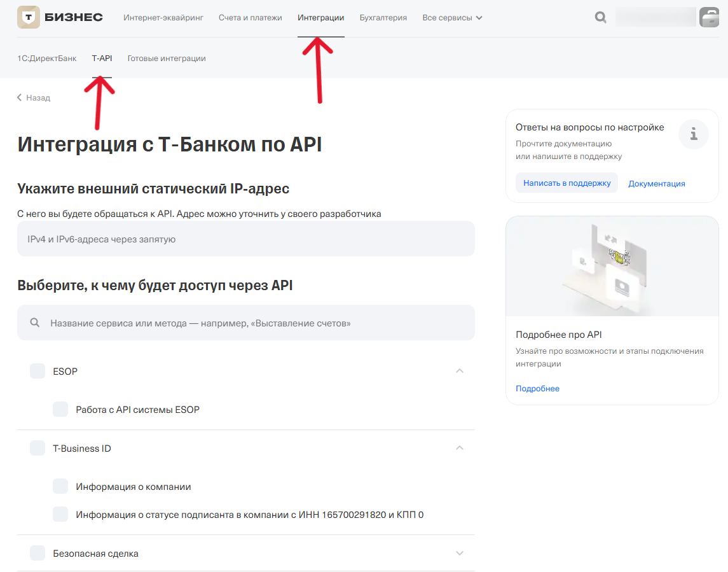Image resolution: width=728 pixels, height=572 pixels.
Task: Click the API illustration image
Action: pos(612,266)
